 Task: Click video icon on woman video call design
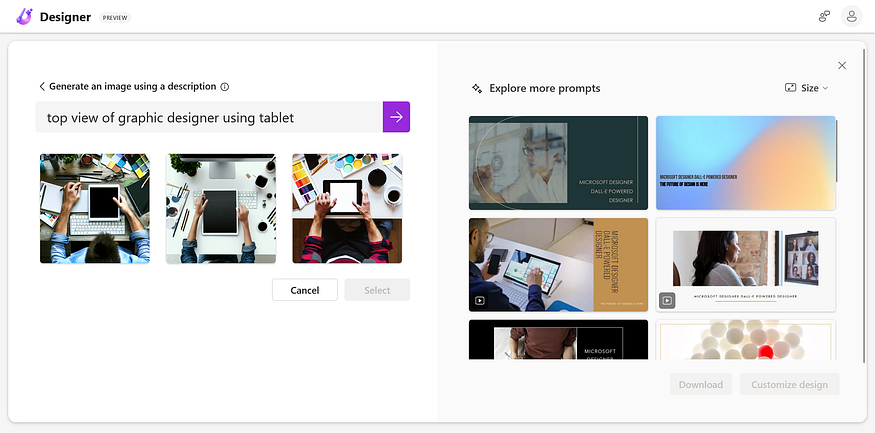[667, 301]
